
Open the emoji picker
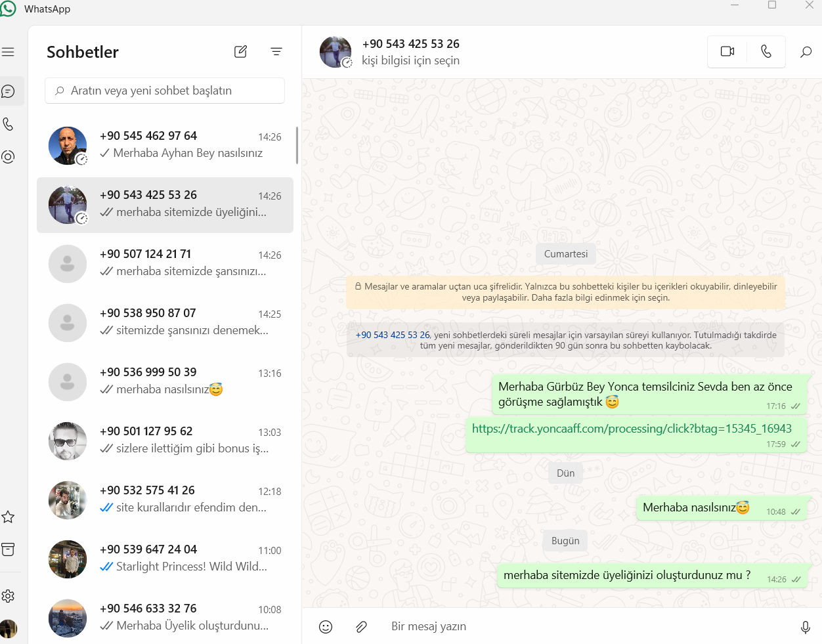[x=326, y=627]
